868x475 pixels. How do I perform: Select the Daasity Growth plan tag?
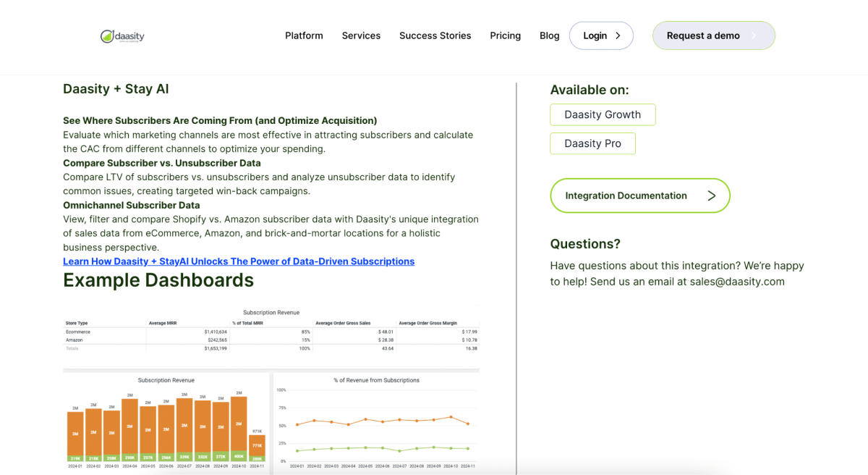point(603,114)
